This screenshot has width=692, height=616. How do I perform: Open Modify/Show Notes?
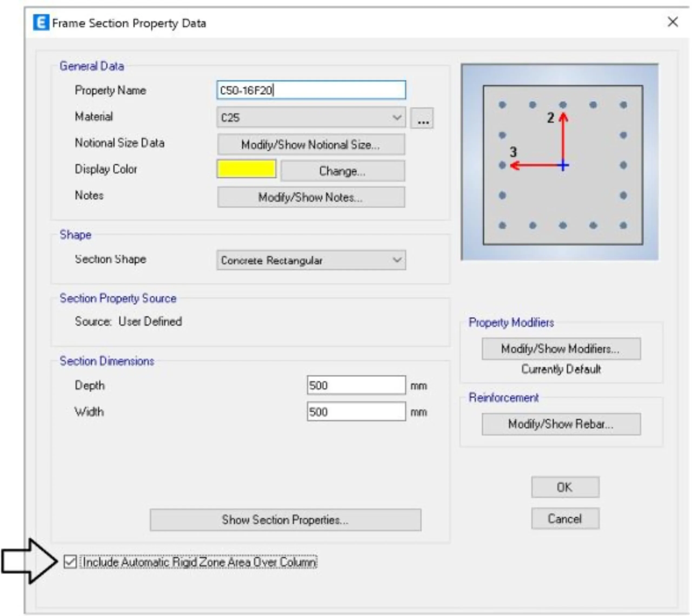point(311,197)
